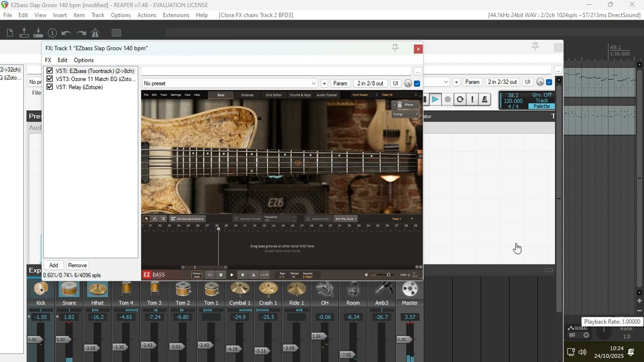Viewport: 644px width, 362px height.
Task: Click the EZbass master volume slider
Action: (383, 275)
